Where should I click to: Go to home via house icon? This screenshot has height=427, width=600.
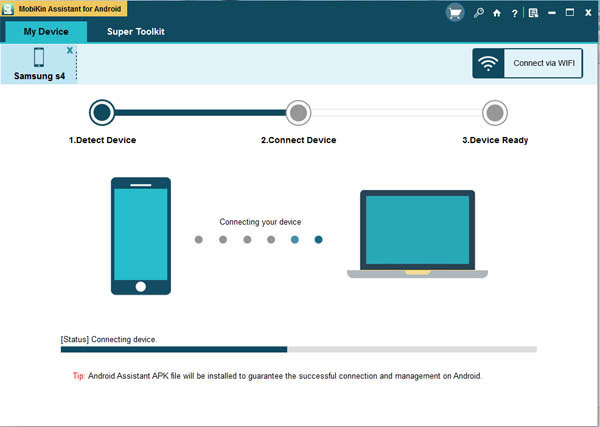tap(497, 13)
